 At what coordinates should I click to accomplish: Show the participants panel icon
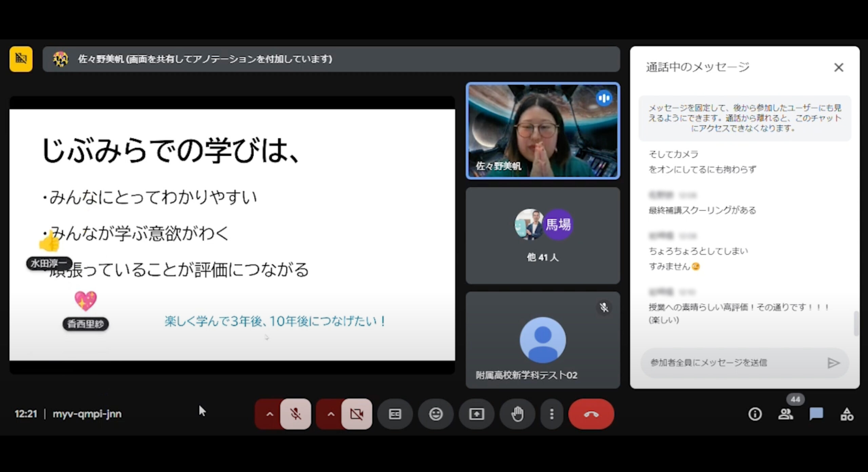point(785,414)
